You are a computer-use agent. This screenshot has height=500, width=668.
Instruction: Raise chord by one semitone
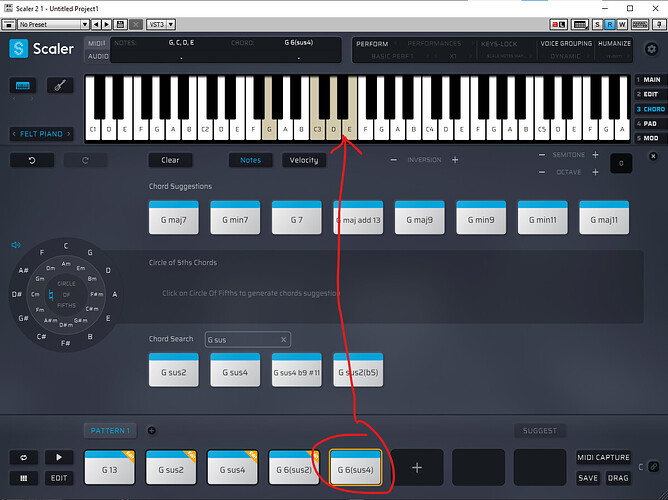tap(595, 155)
